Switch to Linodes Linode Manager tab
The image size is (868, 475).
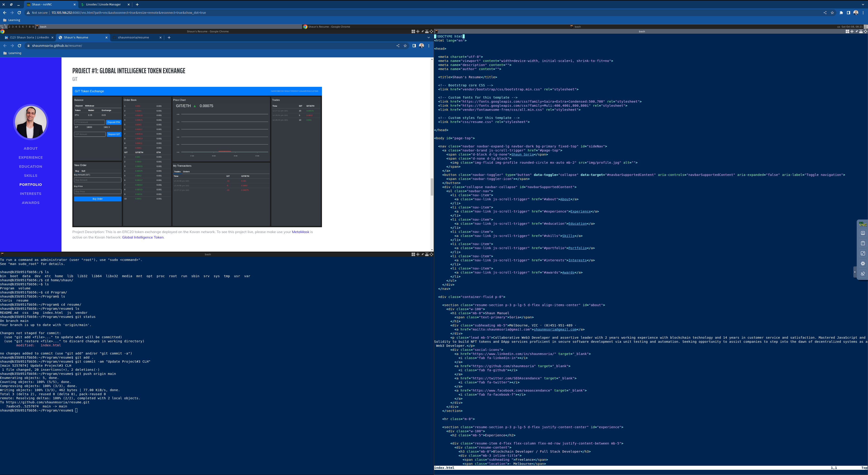tap(103, 4)
